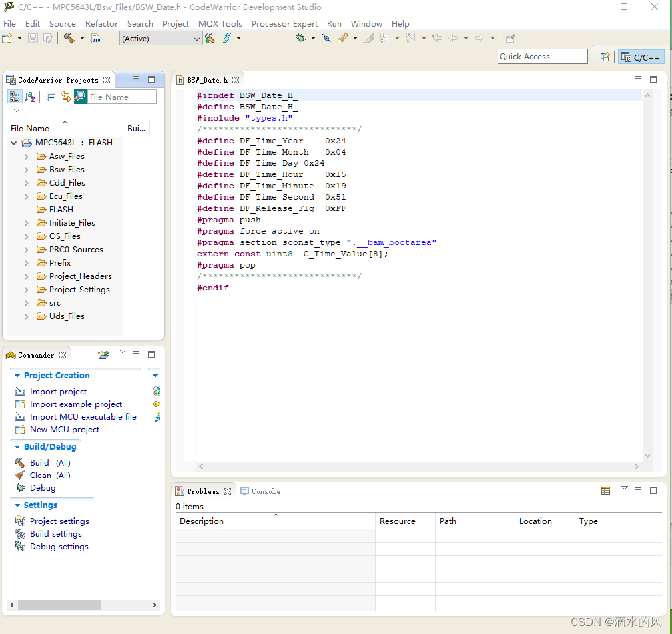Open the (Active) build configuration dropdown
Image resolution: width=672 pixels, height=634 pixels.
(x=161, y=39)
